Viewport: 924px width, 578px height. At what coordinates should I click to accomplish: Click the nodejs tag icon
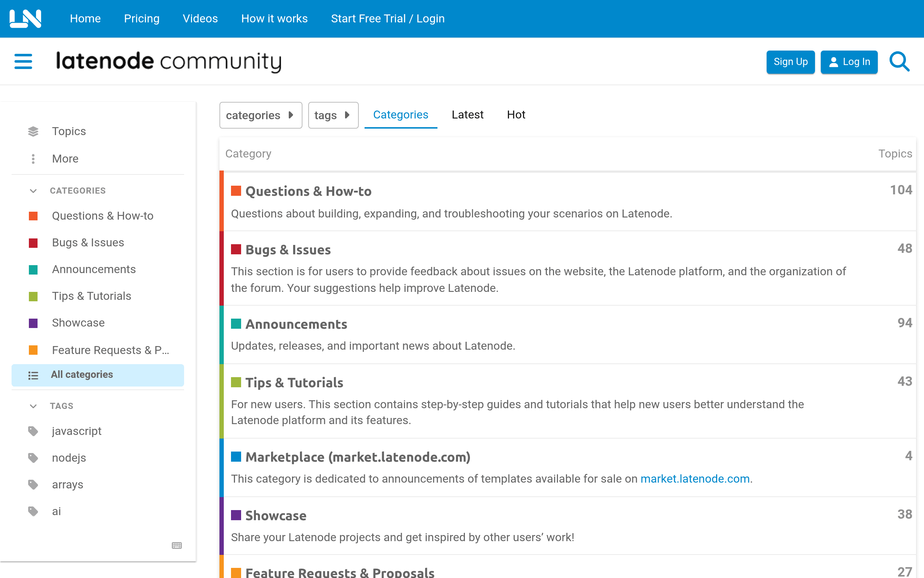tap(33, 458)
